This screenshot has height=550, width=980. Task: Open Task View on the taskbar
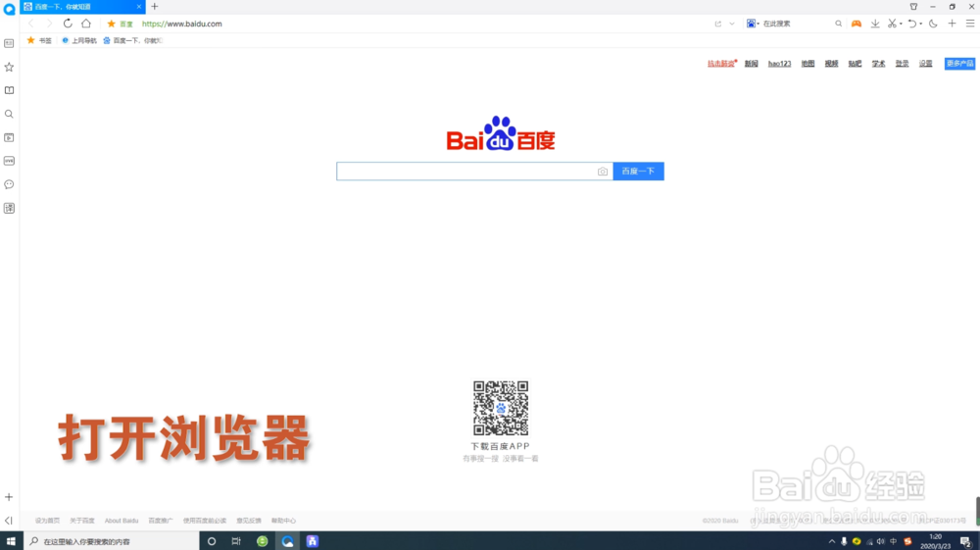pyautogui.click(x=236, y=541)
